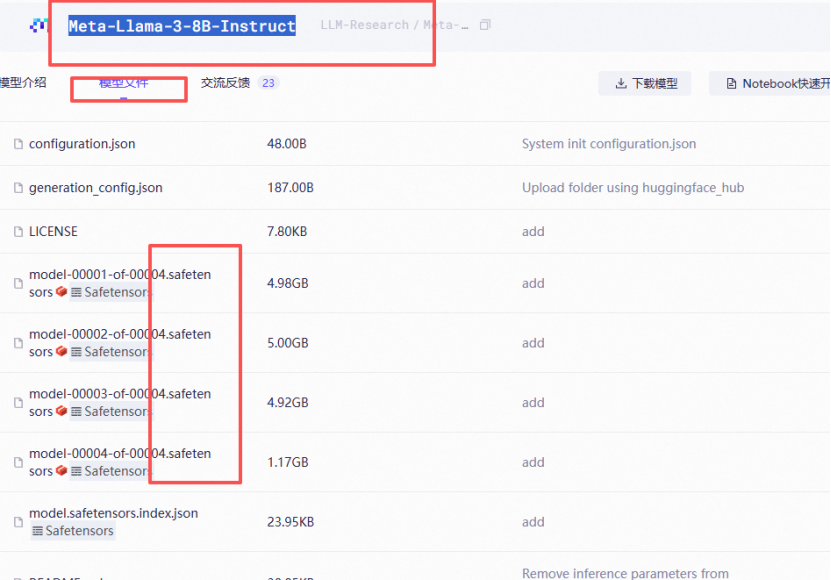Screen dimensions: 831x580
Task: Click file icon beside model-00004-of-00004
Action: [x=19, y=462]
